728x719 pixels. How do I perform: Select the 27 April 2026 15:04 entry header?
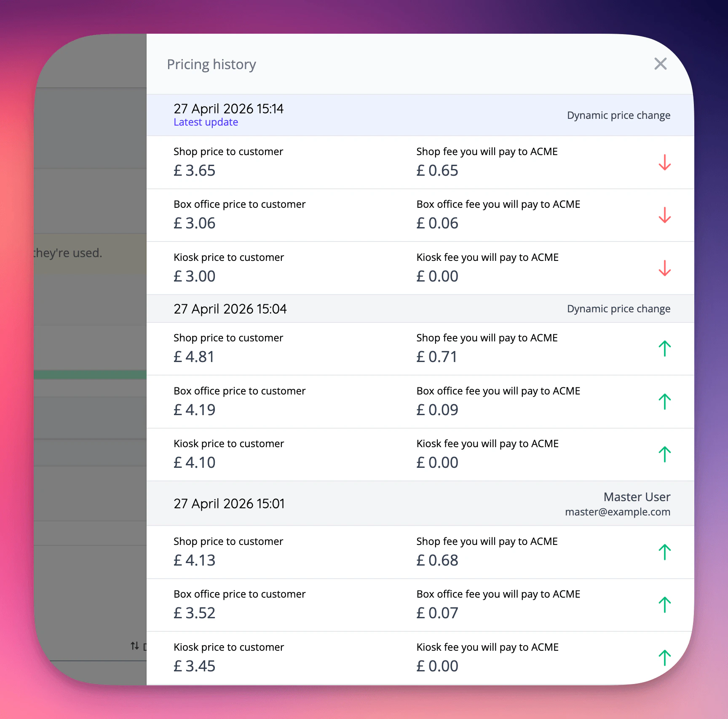click(x=420, y=309)
